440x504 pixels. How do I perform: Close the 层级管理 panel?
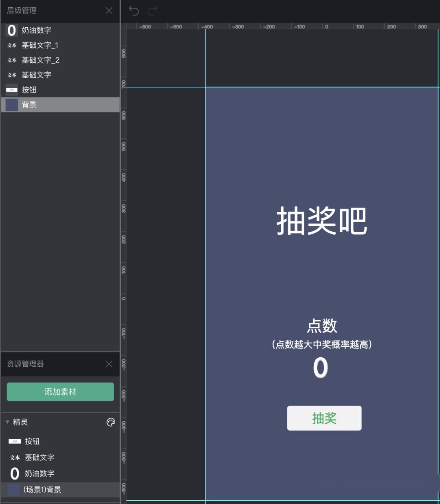click(x=109, y=11)
